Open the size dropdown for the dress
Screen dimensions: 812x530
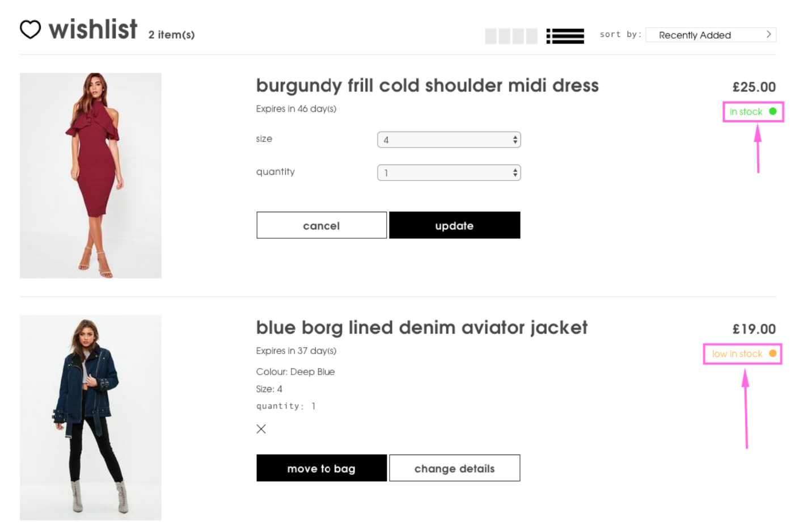(449, 140)
